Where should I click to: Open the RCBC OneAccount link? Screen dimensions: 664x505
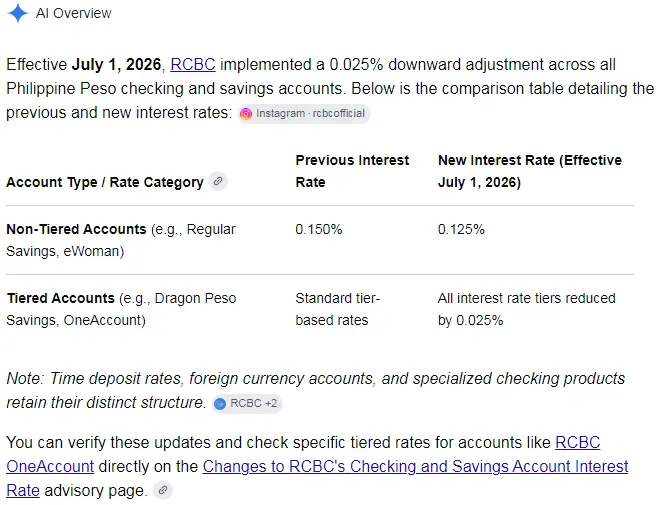303,454
